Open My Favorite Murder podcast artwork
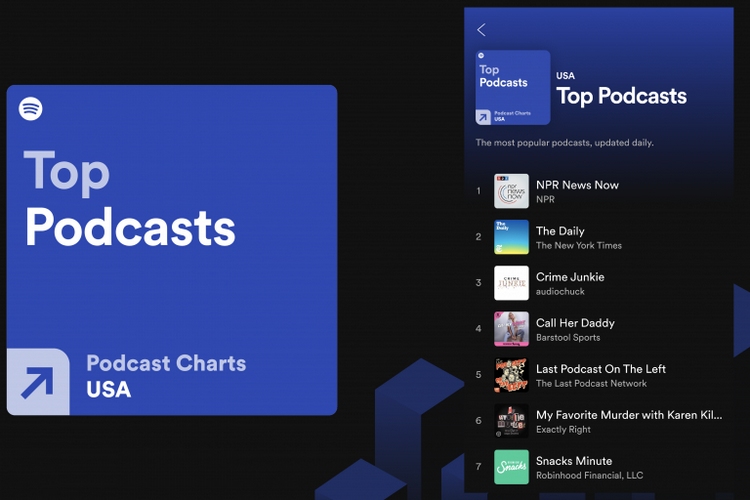The height and width of the screenshot is (500, 750). (511, 421)
